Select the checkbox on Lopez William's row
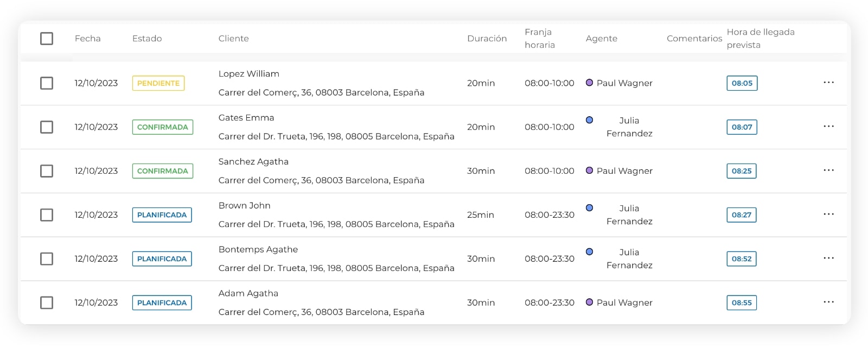868x346 pixels. (46, 83)
